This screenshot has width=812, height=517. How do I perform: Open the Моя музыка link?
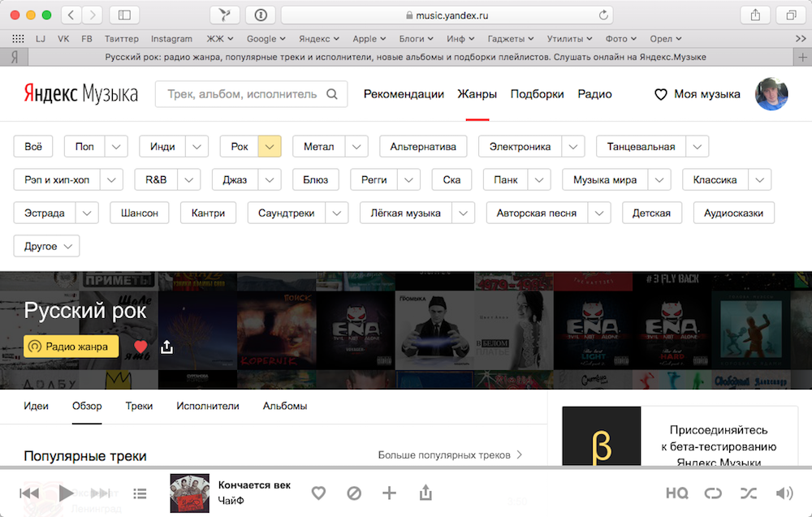(707, 94)
